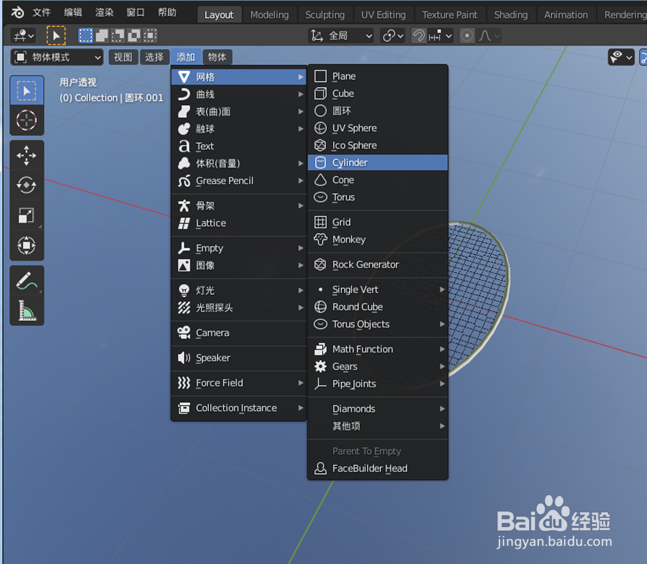Image resolution: width=647 pixels, height=564 pixels.
Task: Open the 视图 view menu
Action: 123,57
